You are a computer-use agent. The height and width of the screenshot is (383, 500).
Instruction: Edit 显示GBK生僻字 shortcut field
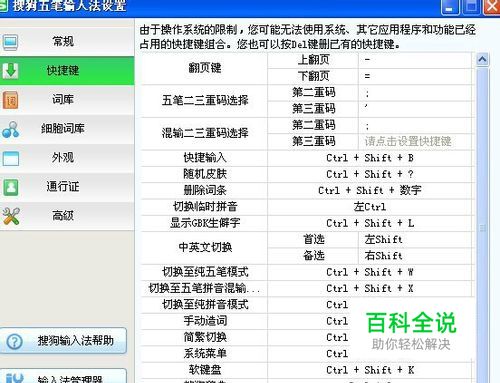click(370, 223)
